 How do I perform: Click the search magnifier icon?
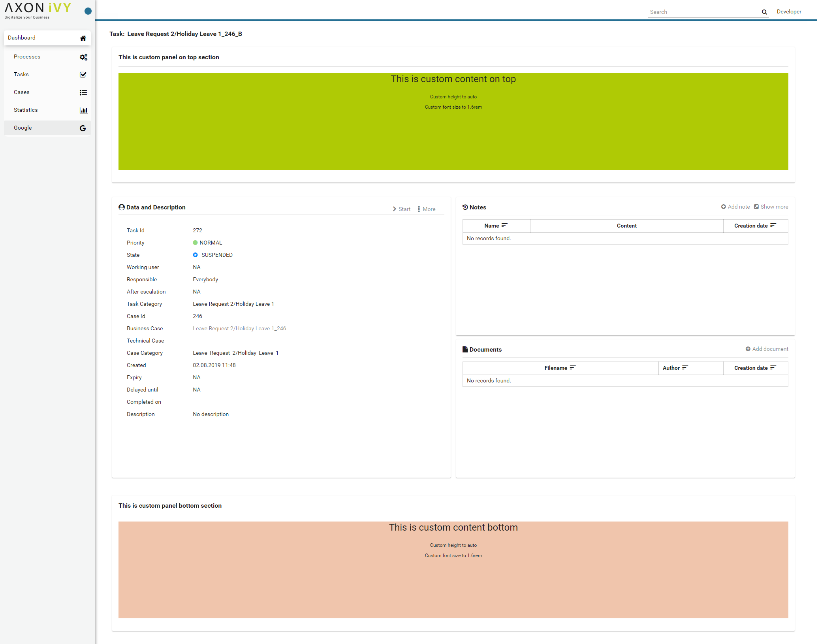tap(764, 12)
